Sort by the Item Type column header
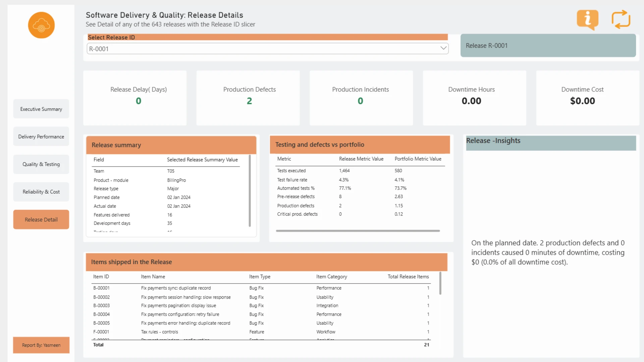Viewport: 644px width, 362px height. pos(260,277)
